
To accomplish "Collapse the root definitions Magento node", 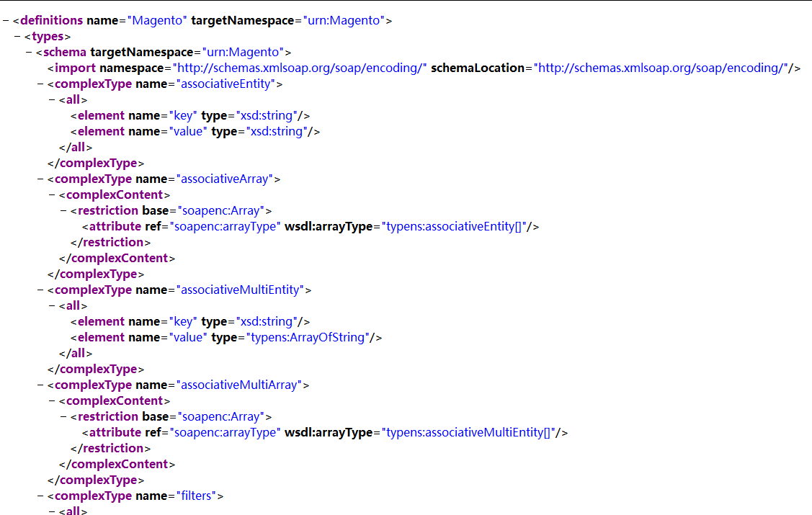I will pos(6,21).
